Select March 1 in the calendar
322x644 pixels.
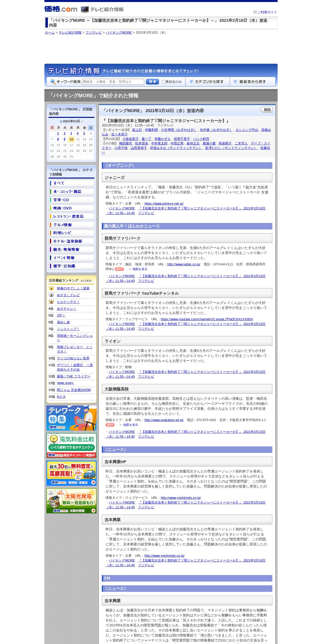[x=58, y=134]
